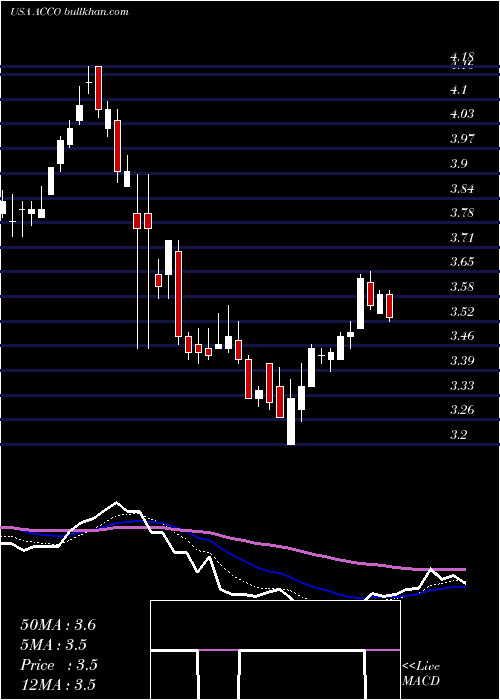This screenshot has height=700, width=500.
Task: Click the 5MA : 3.5 readout
Action: (54, 645)
